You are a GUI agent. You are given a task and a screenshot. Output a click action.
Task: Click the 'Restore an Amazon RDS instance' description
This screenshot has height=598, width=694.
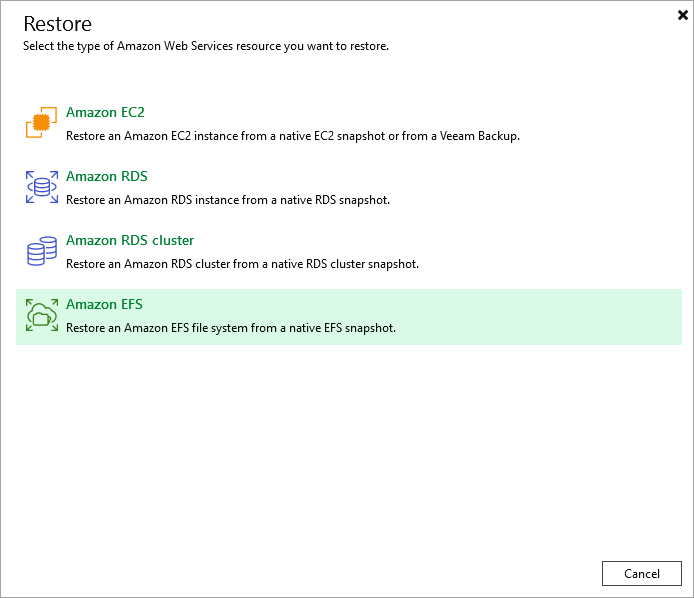(x=227, y=200)
